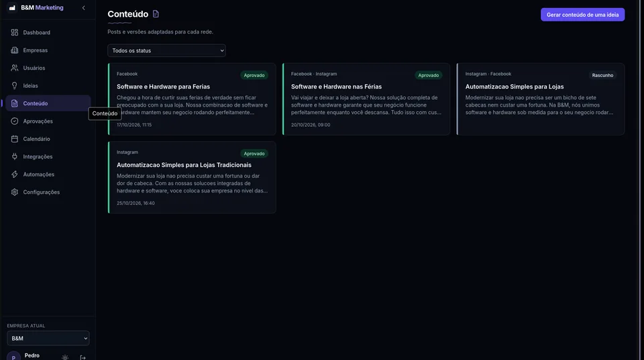This screenshot has width=644, height=360.
Task: Click the Integrações plug icon
Action: click(14, 156)
